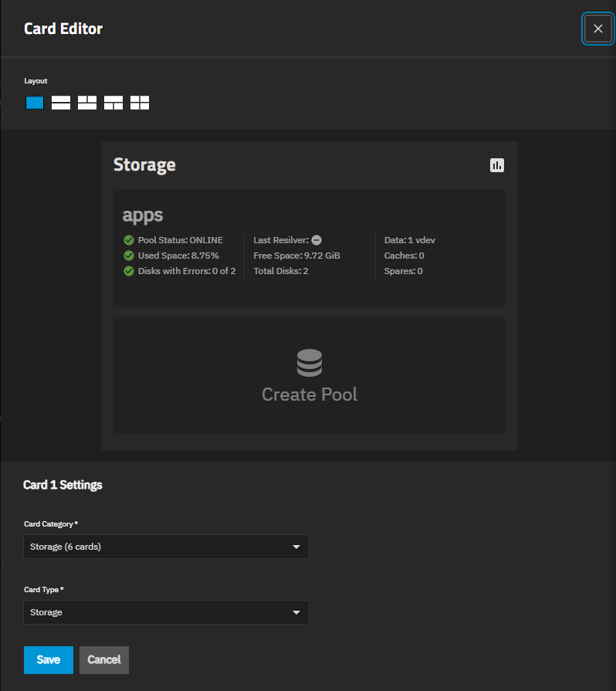Open the Storage reports chart icon
The image size is (616, 691).
click(x=497, y=165)
